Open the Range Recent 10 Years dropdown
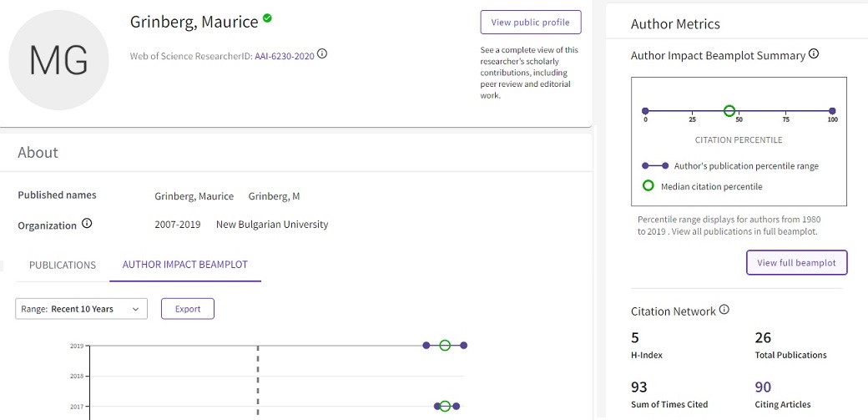The height and width of the screenshot is (420, 868). coord(82,309)
